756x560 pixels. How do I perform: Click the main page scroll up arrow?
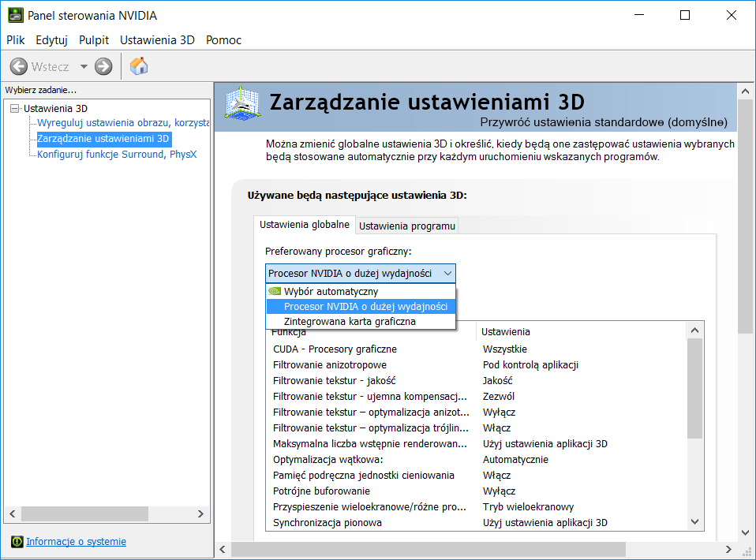[746, 91]
